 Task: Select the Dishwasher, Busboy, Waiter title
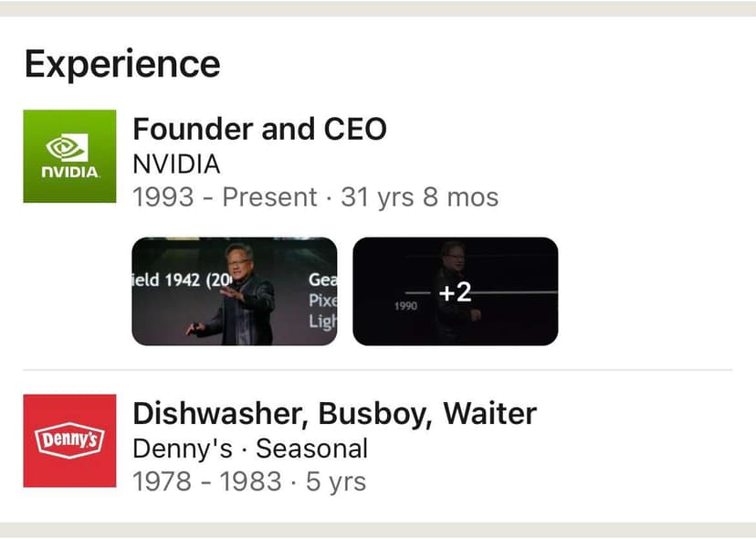pyautogui.click(x=334, y=414)
